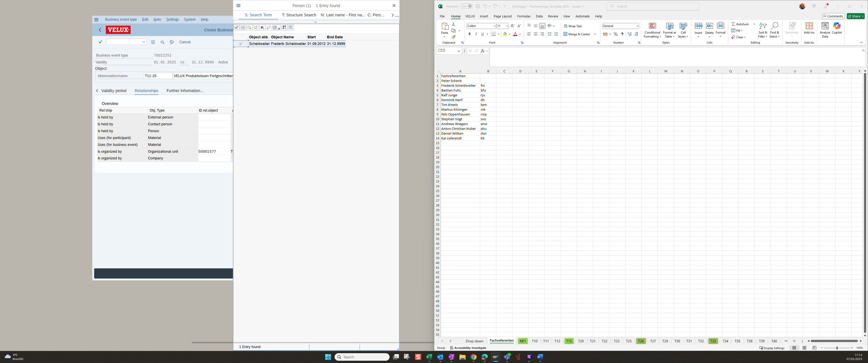Click the Conditional Formatting icon
Viewport: 868px width, 363px height.
coord(652,30)
